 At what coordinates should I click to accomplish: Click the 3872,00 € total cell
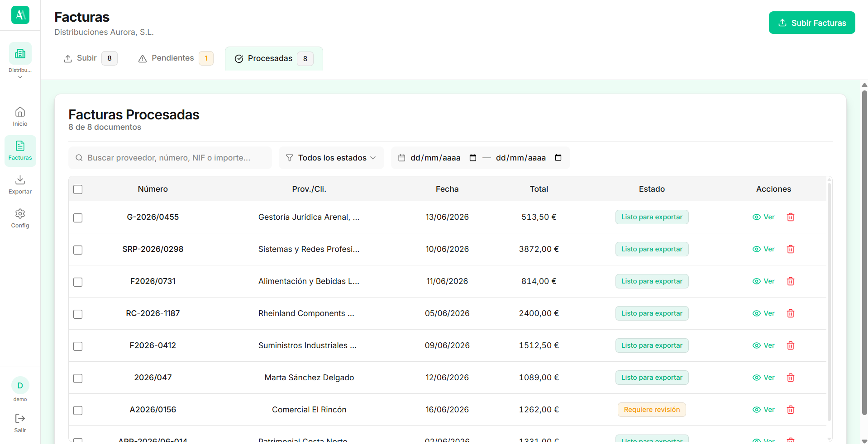pos(539,249)
